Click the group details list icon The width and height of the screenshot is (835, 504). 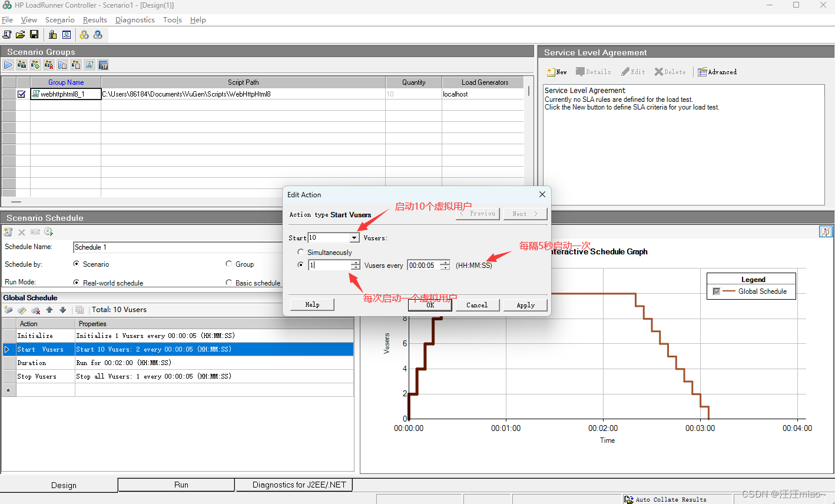[76, 65]
